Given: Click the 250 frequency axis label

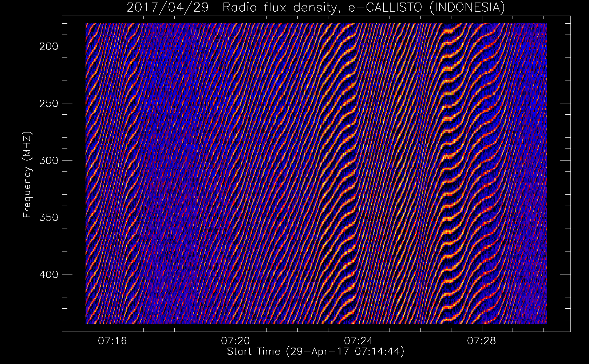Looking at the screenshot, I should pos(48,103).
